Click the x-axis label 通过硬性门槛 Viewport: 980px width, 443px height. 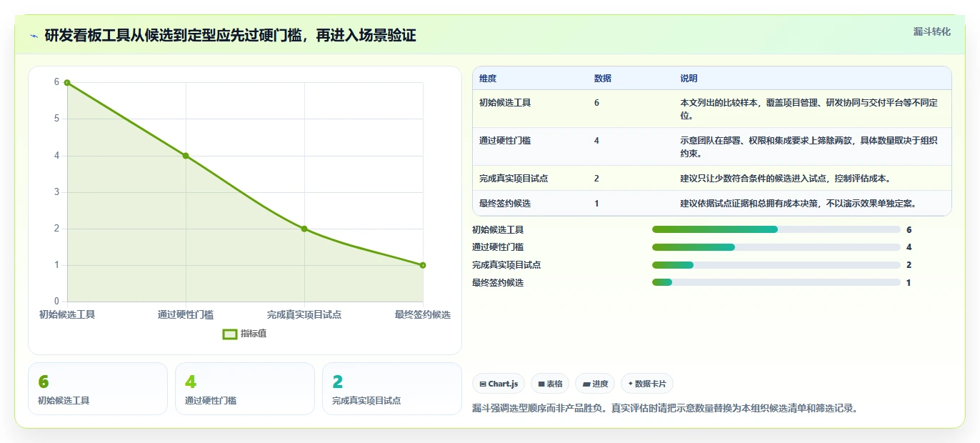click(x=186, y=314)
